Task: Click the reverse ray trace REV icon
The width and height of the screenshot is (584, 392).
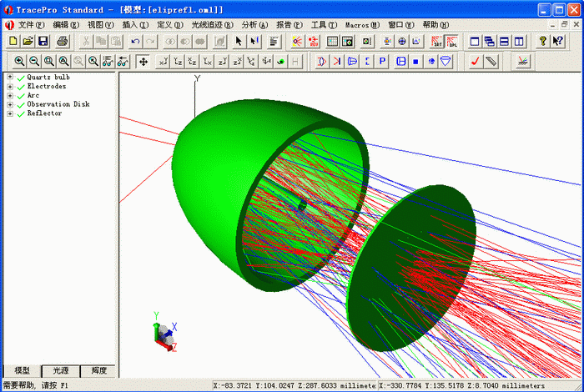Action: pos(313,42)
